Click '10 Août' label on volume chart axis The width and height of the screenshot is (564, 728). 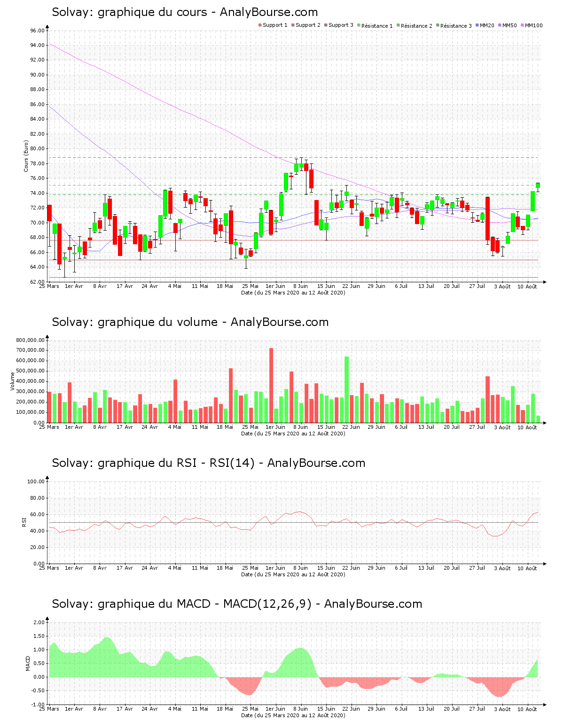(527, 427)
